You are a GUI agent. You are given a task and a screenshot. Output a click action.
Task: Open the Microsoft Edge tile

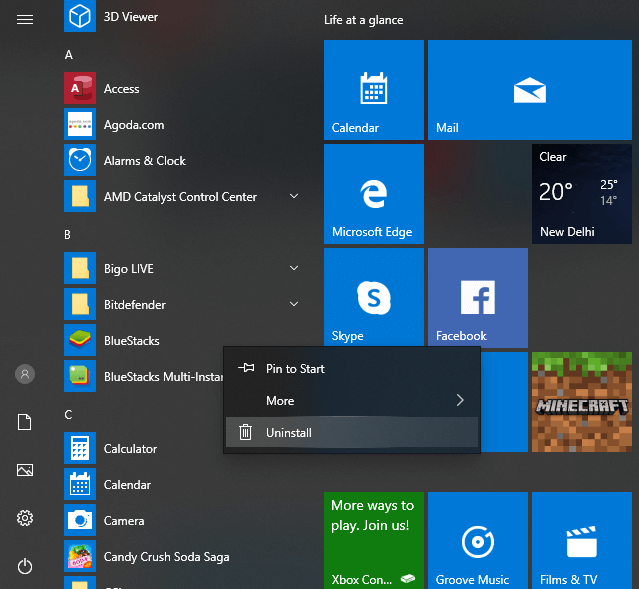pos(374,194)
